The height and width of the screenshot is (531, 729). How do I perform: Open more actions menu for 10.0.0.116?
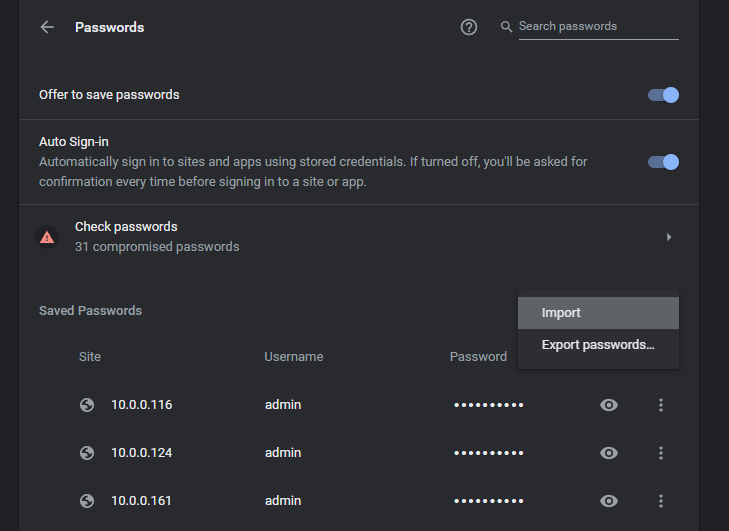coord(661,405)
